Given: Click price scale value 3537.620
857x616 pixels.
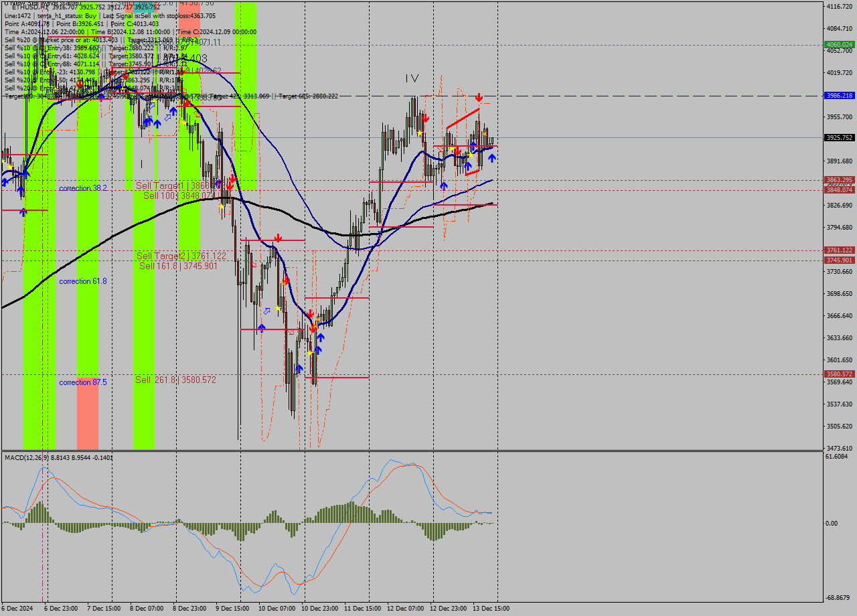Looking at the screenshot, I should coord(840,404).
